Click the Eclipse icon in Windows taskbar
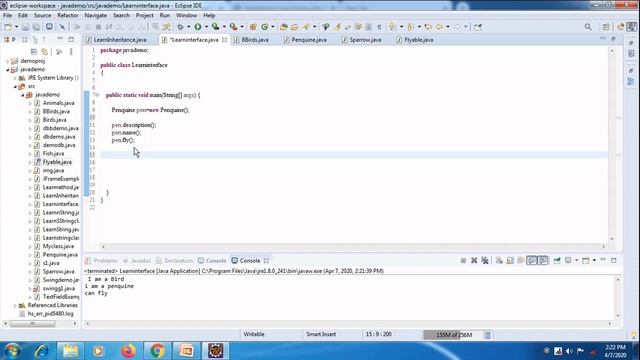The image size is (640, 360). tap(216, 351)
